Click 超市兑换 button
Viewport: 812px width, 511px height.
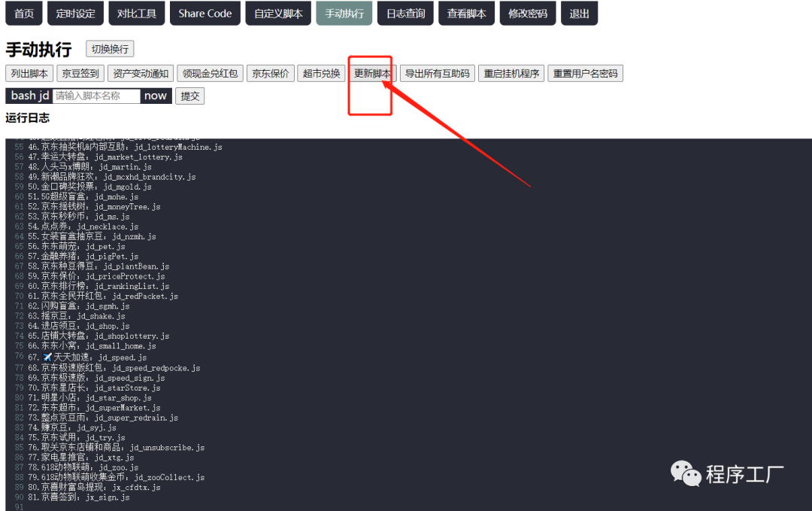[322, 74]
